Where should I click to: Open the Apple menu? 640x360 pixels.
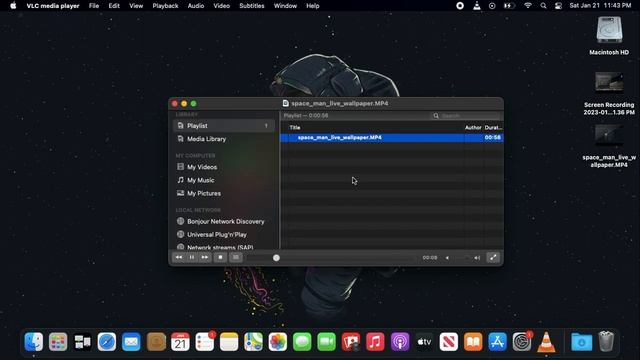[13, 6]
